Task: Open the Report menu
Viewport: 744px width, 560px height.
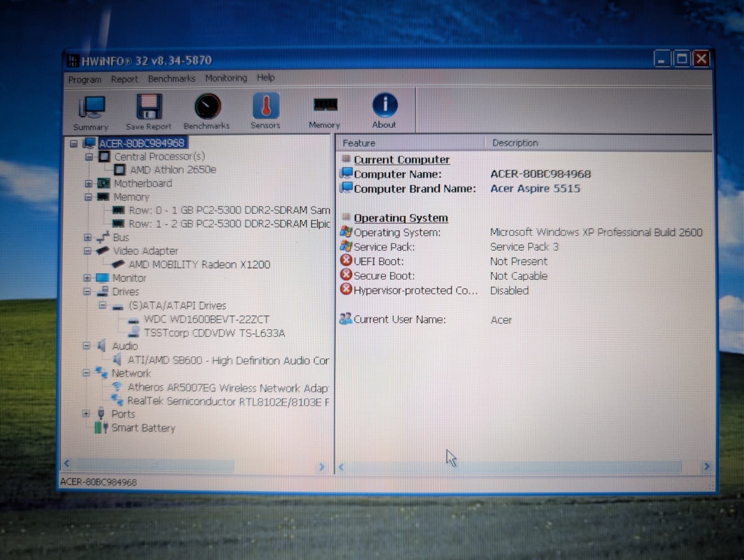Action: (124, 79)
